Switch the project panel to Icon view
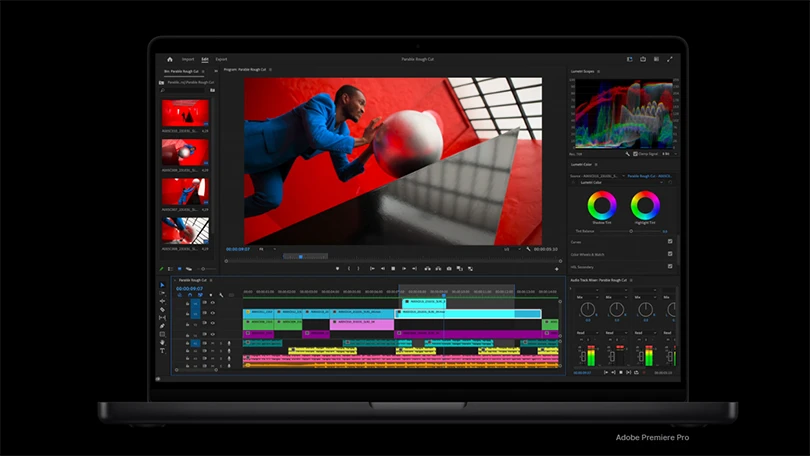This screenshot has height=456, width=810. click(179, 269)
